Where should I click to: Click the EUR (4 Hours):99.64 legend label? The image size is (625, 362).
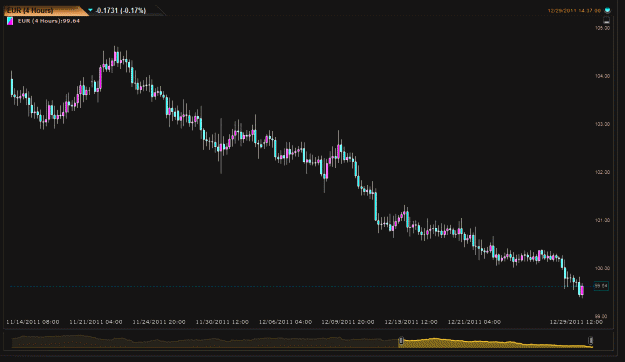(x=49, y=21)
